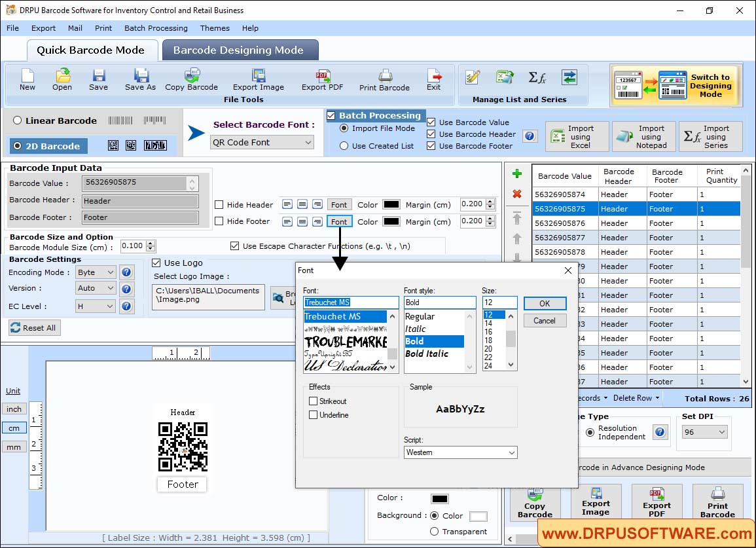Click the header Font button
The height and width of the screenshot is (548, 756).
(x=339, y=204)
